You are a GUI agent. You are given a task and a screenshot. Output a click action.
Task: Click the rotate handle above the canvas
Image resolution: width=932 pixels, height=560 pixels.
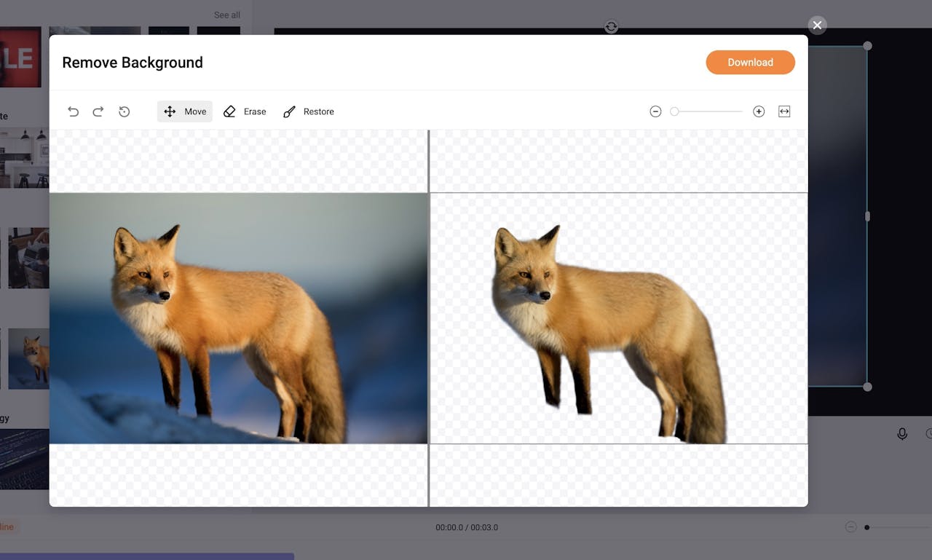click(x=611, y=27)
